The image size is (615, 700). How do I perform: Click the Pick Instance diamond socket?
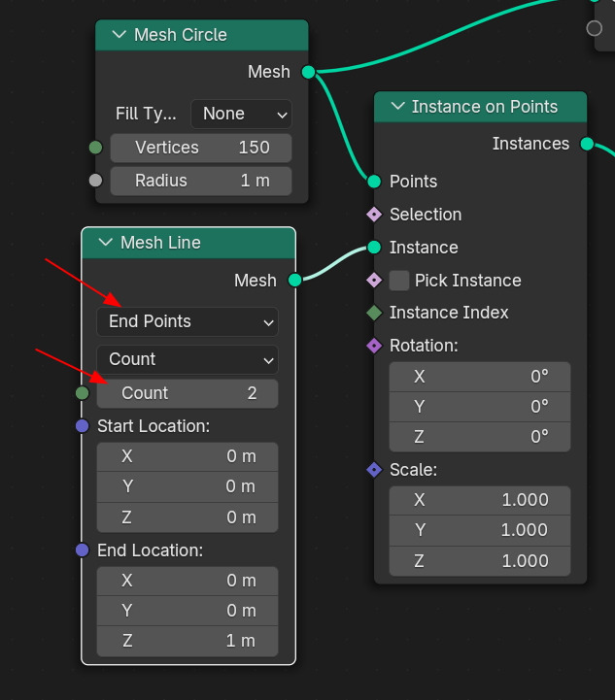tap(374, 281)
